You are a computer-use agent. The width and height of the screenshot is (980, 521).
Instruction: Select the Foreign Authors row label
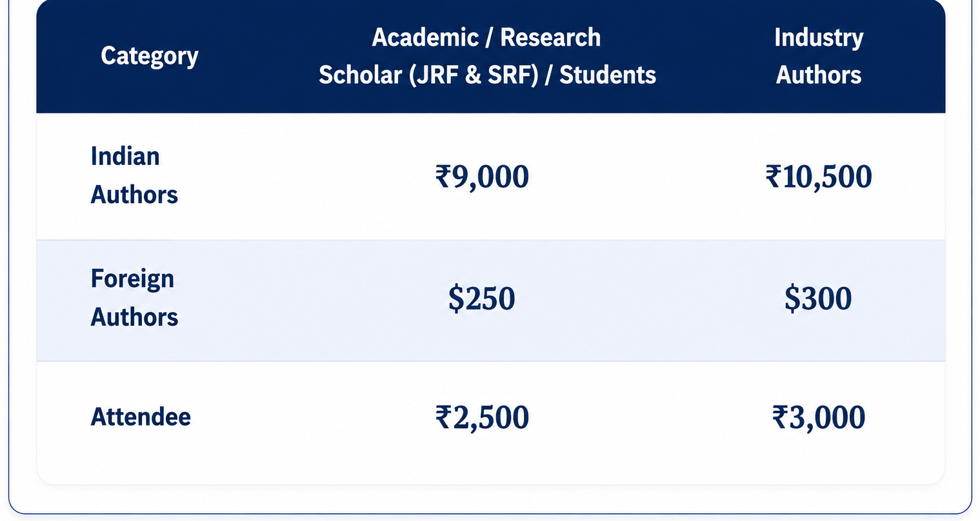[134, 298]
